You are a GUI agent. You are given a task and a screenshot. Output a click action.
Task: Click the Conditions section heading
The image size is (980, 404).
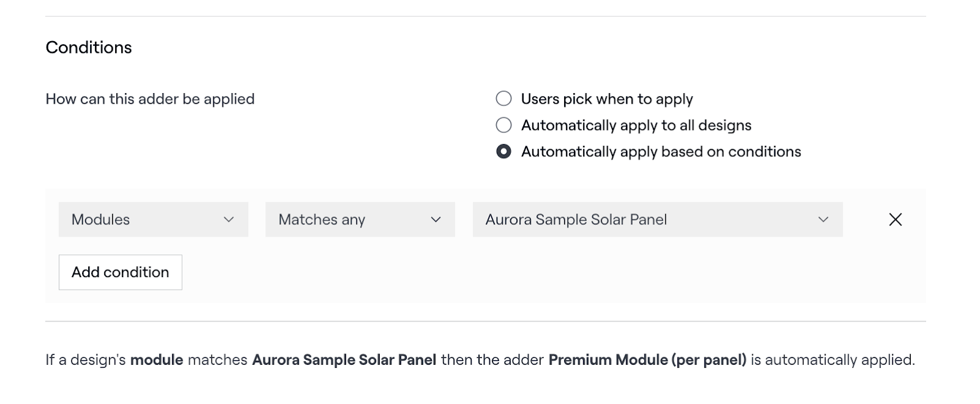point(89,48)
